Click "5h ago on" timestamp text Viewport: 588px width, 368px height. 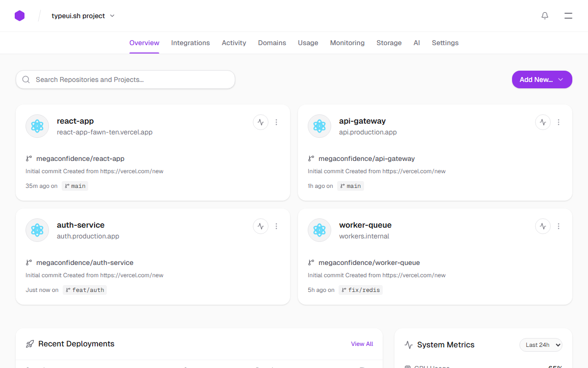(x=321, y=290)
